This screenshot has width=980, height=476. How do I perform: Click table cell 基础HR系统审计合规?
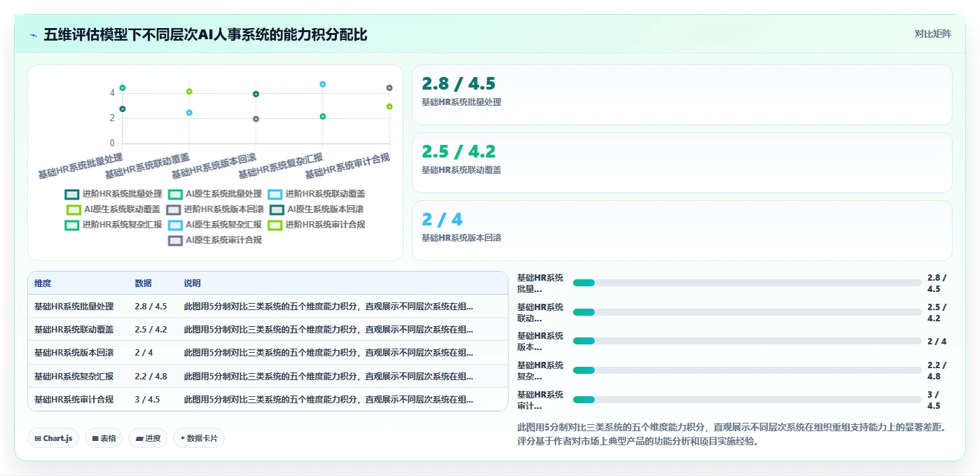pos(74,400)
